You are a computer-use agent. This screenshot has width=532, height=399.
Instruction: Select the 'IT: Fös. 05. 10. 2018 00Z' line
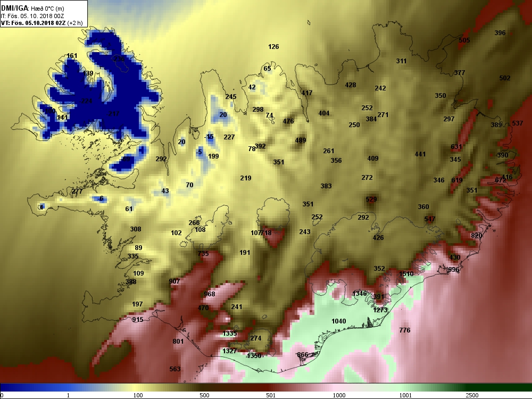tap(32, 16)
